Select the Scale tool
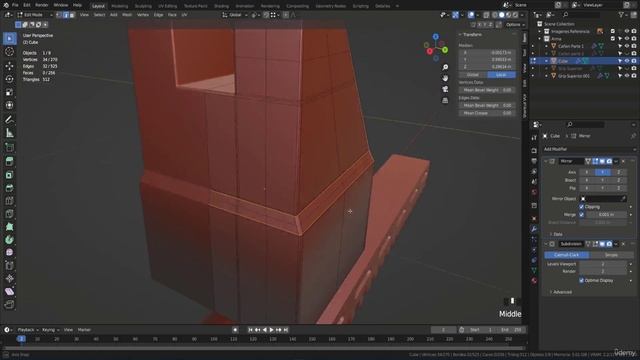This screenshot has height=360, width=640. tap(9, 92)
